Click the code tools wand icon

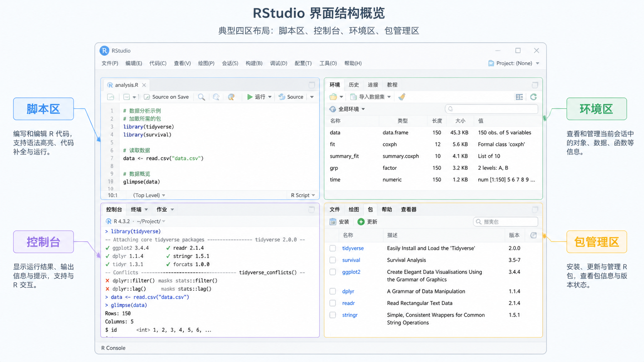point(216,97)
